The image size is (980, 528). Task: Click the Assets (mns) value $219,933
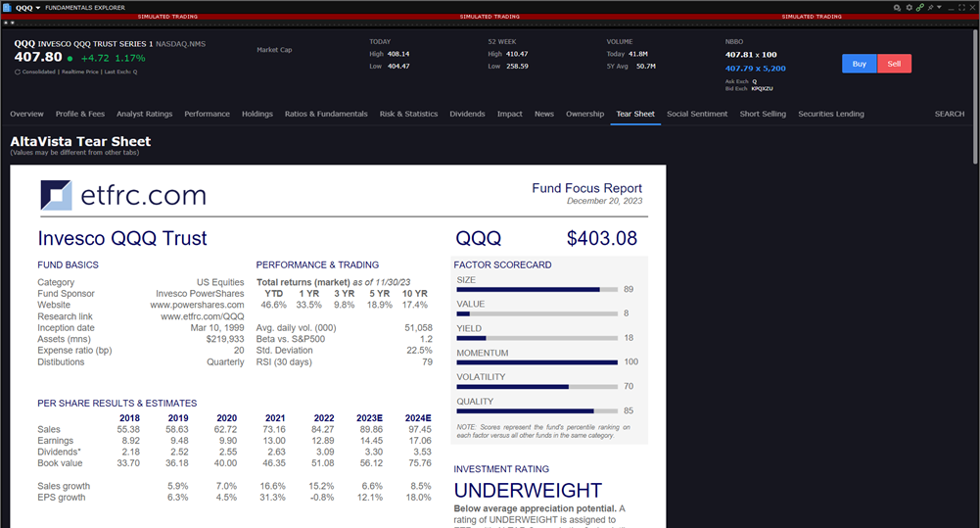click(225, 339)
